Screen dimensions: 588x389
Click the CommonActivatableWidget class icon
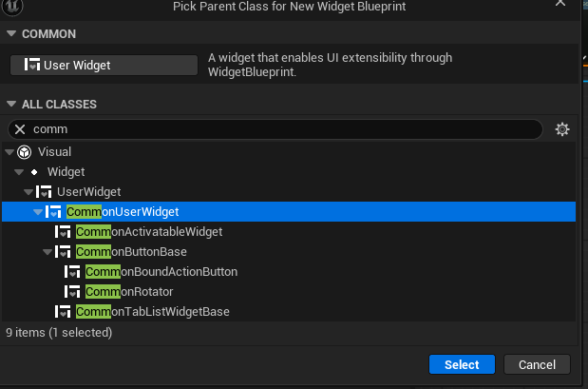[x=63, y=232]
